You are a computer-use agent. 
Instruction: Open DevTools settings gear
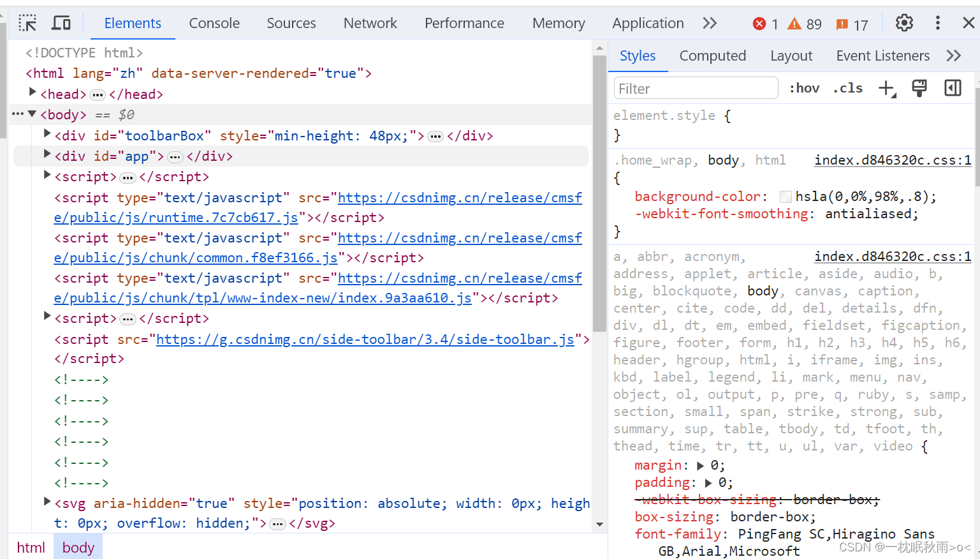[904, 23]
